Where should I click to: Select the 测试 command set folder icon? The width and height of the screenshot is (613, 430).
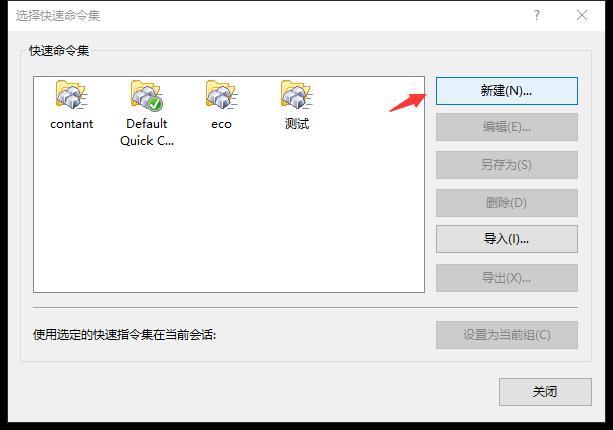point(296,95)
